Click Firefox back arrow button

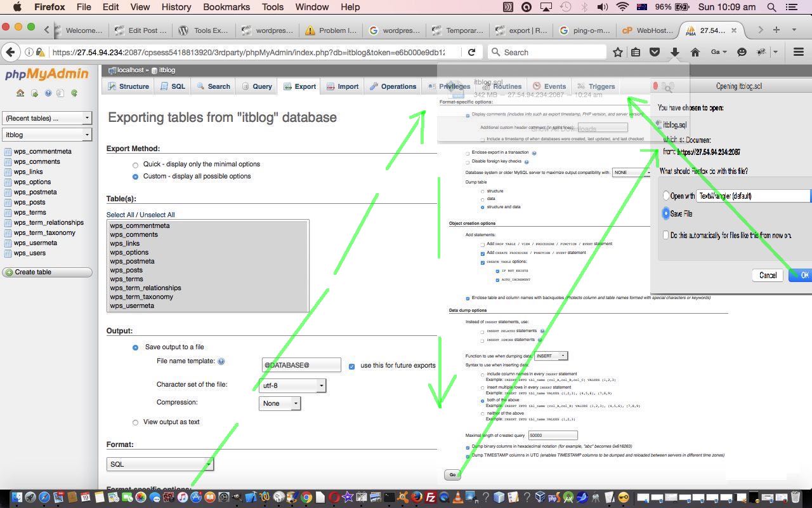10,52
